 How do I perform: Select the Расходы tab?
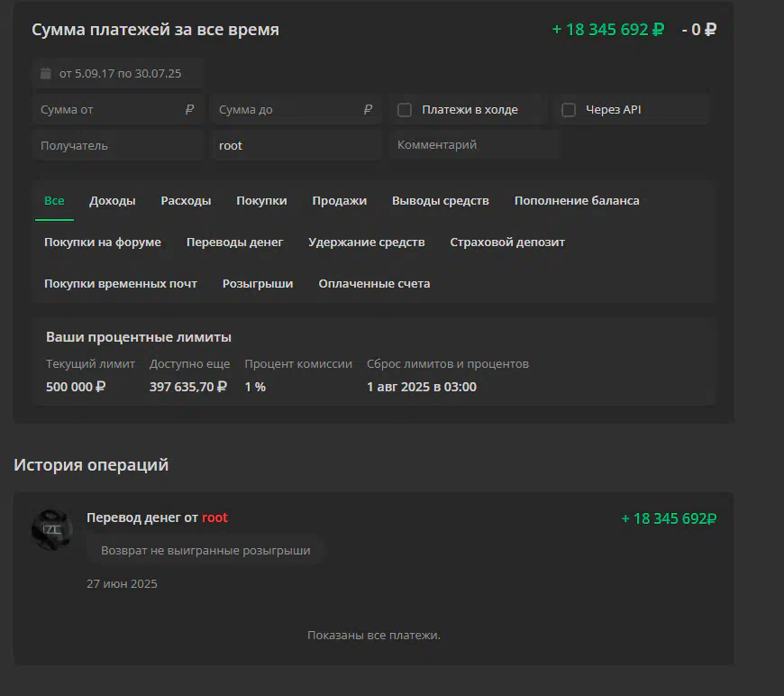186,201
